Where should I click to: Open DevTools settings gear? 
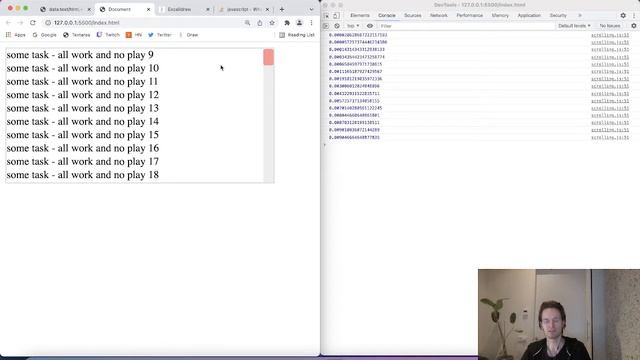[x=623, y=16]
